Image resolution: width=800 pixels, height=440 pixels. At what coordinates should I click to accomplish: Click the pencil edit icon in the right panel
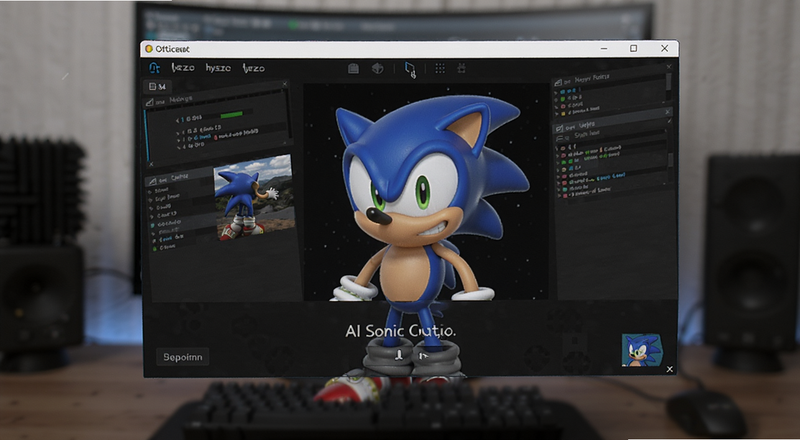click(x=669, y=121)
